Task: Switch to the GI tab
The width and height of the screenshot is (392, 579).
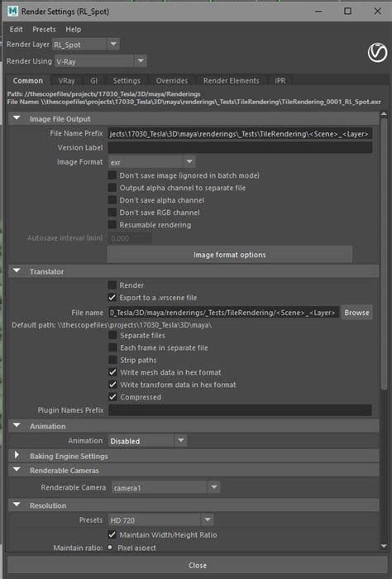Action: coord(93,80)
